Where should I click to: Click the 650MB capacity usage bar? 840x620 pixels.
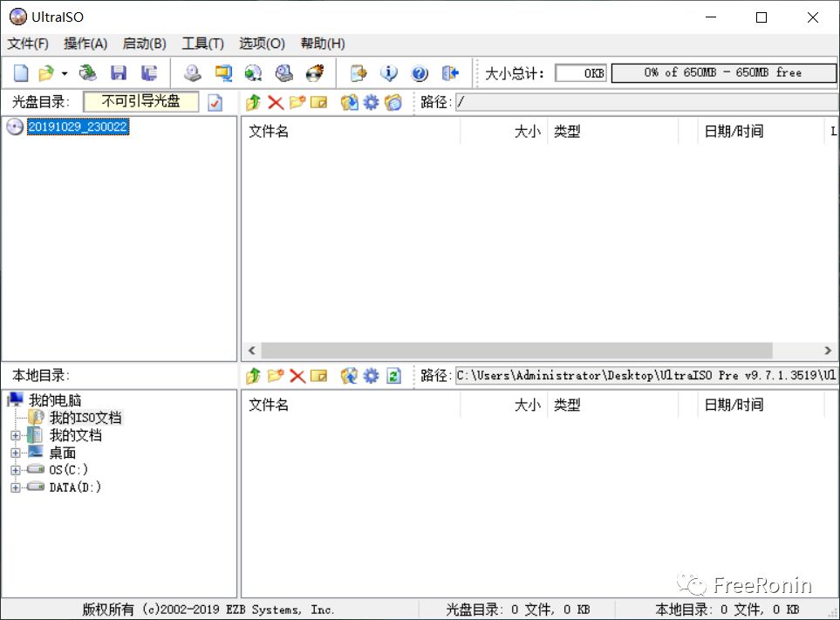723,73
